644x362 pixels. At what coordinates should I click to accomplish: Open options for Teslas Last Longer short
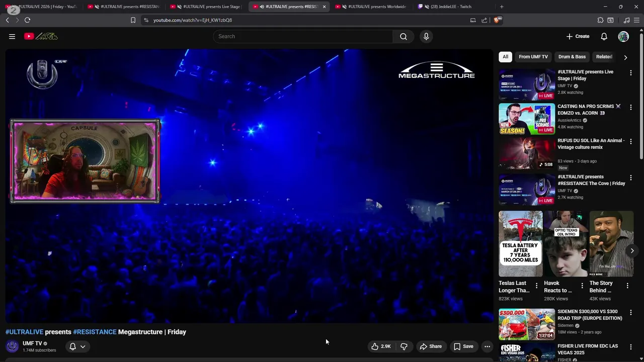pyautogui.click(x=536, y=286)
